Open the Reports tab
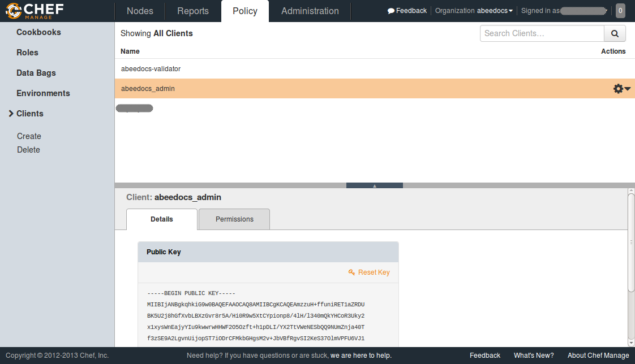 point(193,11)
